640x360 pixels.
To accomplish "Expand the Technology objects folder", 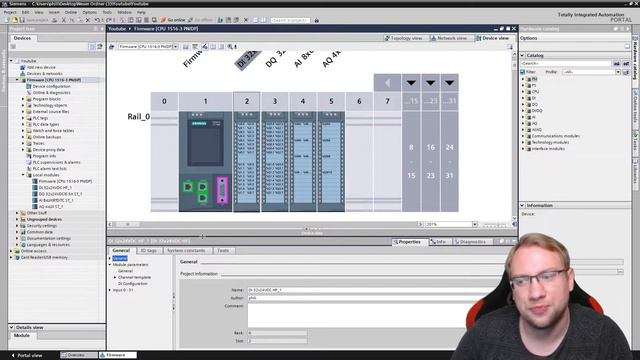I will coord(23,105).
